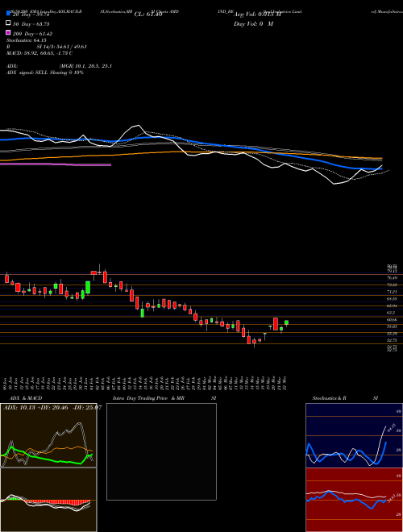Click the empty intraday trading price panel
Image resolution: width=403 pixels, height=532 pixels.
pyautogui.click(x=161, y=451)
